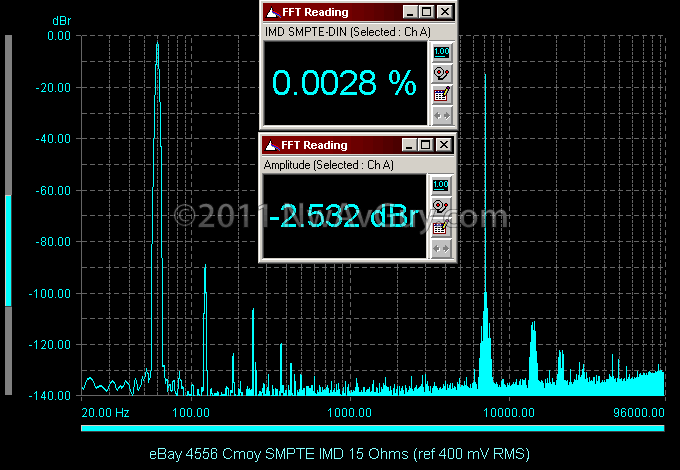The height and width of the screenshot is (470, 680).
Task: Minimize the Amplitude FFT Reading window
Action: coord(409,145)
